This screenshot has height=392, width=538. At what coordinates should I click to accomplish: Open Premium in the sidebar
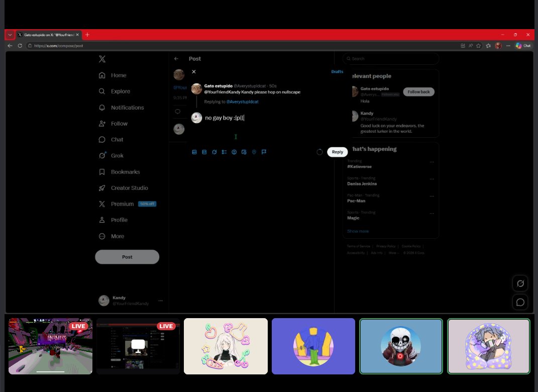coord(127,204)
